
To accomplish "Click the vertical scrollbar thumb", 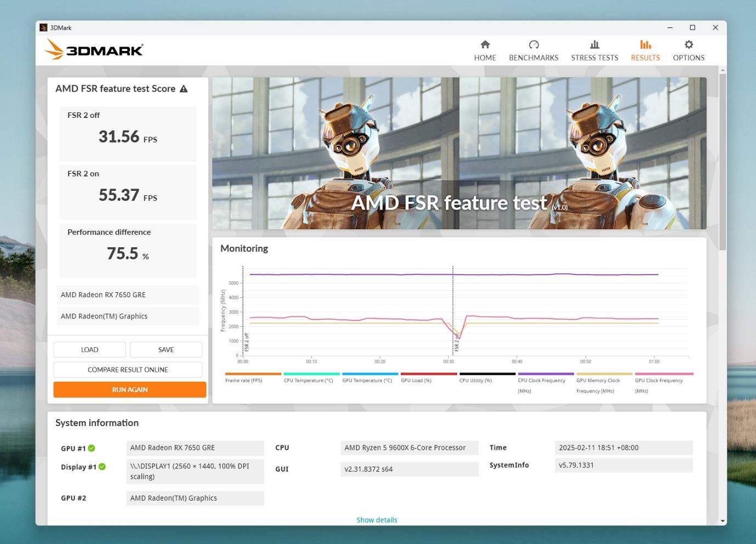I will coord(723,162).
